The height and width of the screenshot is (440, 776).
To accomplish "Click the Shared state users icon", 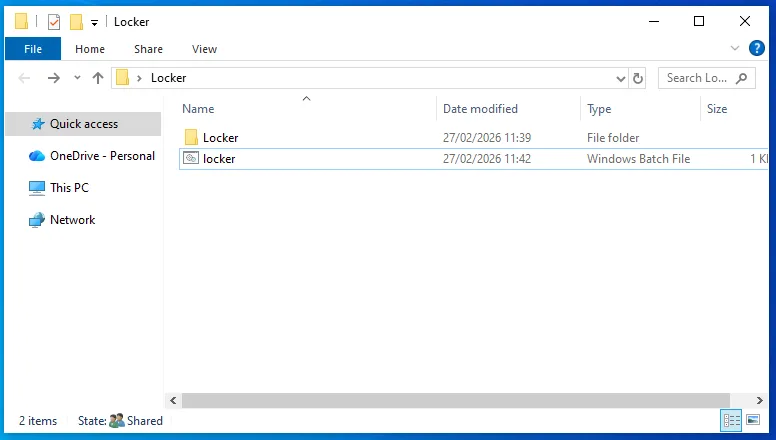I will (x=117, y=421).
